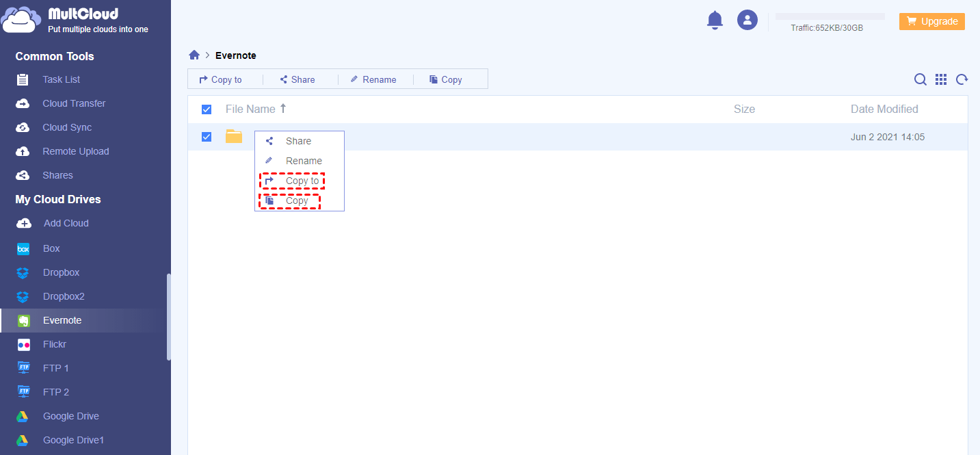Go to home via breadcrumb house icon
980x455 pixels.
[x=194, y=55]
